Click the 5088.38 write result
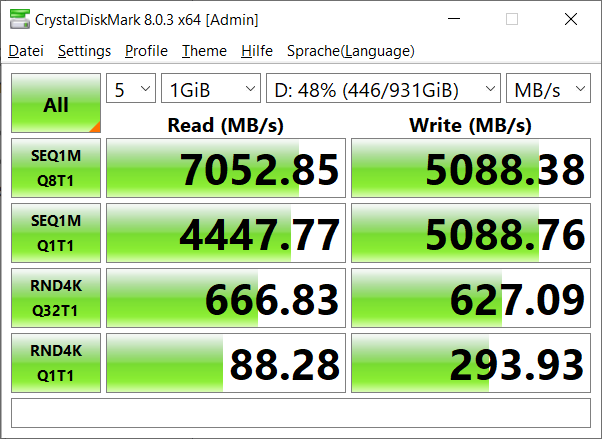Viewport: 602px width, 439px height. point(471,168)
